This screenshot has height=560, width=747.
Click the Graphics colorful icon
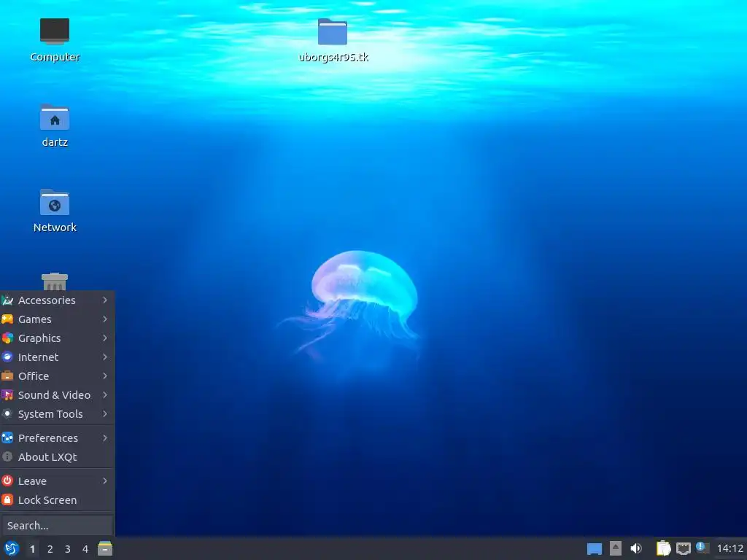click(7, 338)
